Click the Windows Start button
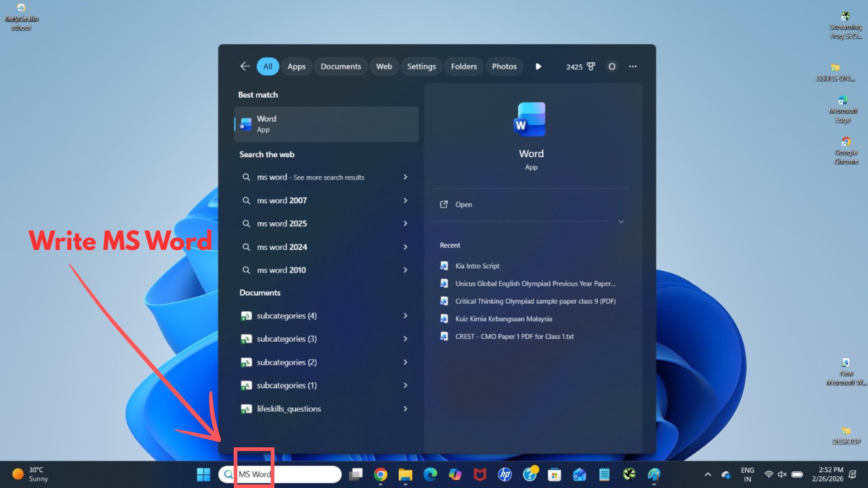This screenshot has width=868, height=488. [x=203, y=474]
